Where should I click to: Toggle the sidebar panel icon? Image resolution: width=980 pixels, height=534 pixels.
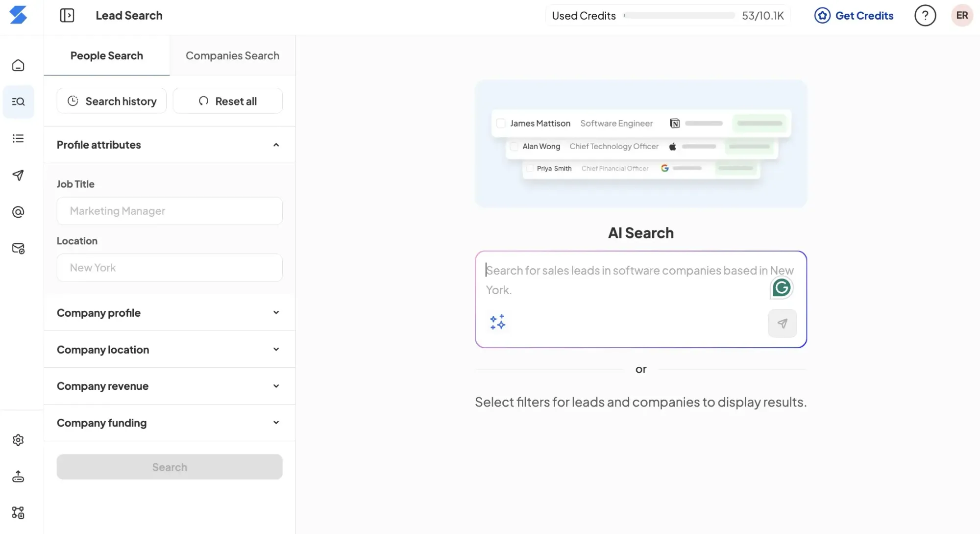(x=67, y=16)
